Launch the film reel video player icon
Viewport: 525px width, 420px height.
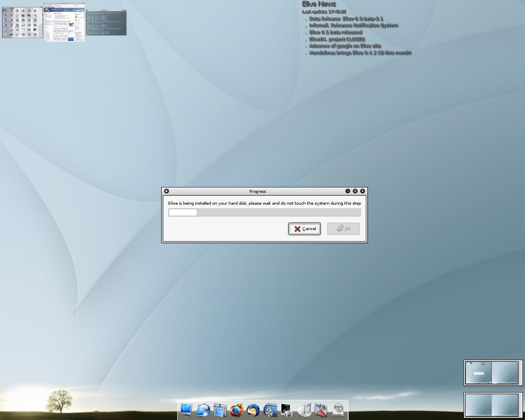pyautogui.click(x=270, y=410)
